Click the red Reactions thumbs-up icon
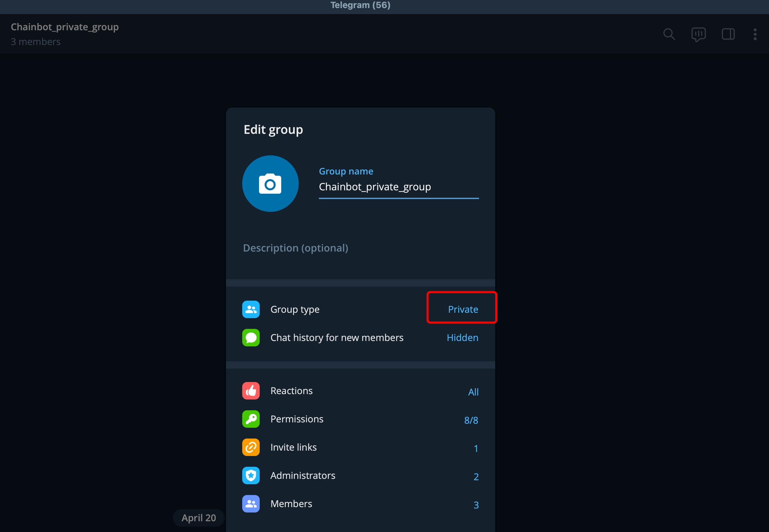The image size is (769, 532). tap(251, 391)
